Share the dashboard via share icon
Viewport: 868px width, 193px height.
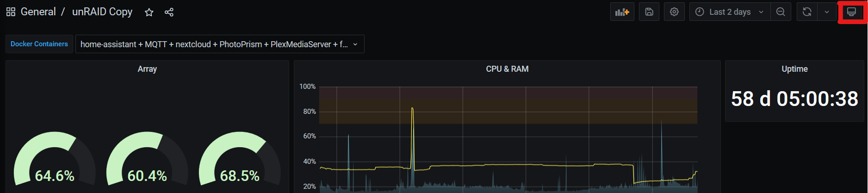coord(169,12)
